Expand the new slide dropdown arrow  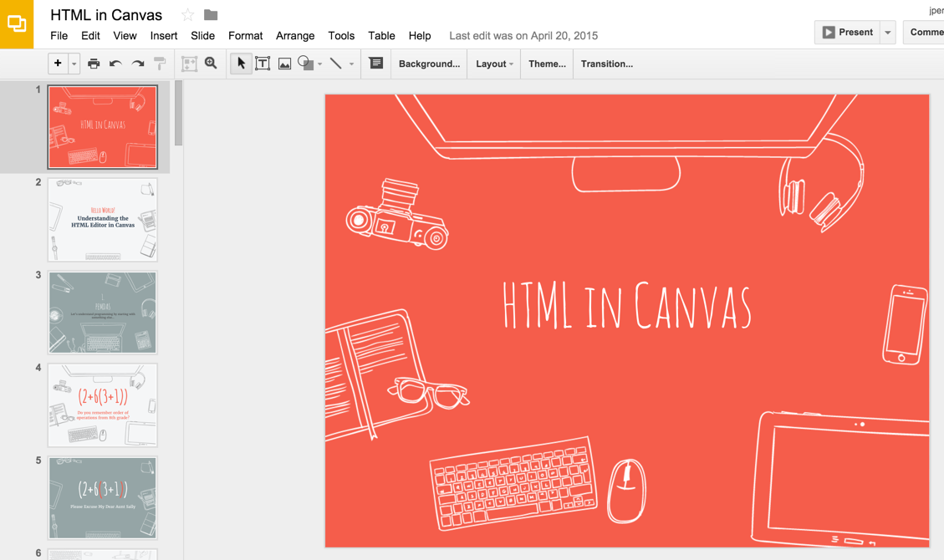pyautogui.click(x=74, y=64)
